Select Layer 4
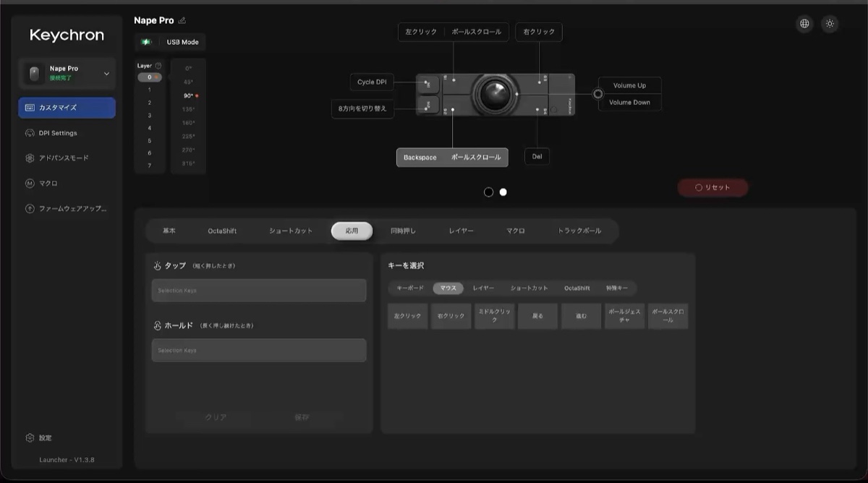 click(150, 128)
